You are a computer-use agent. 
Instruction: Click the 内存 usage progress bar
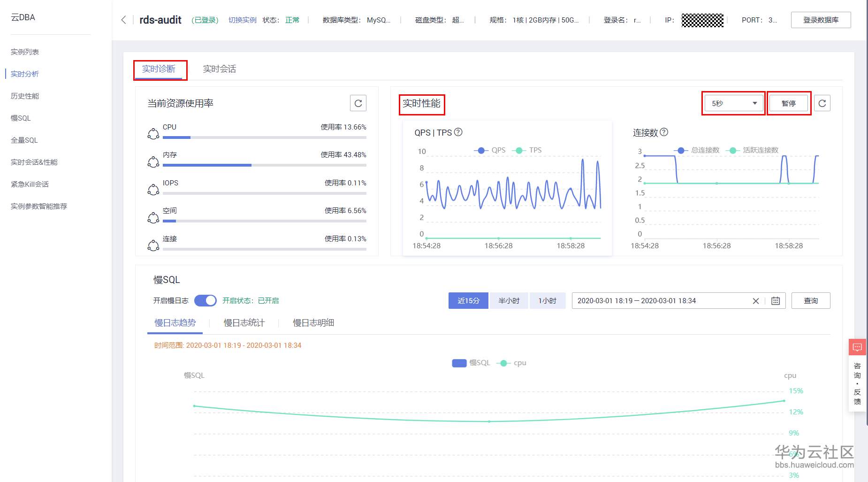265,165
